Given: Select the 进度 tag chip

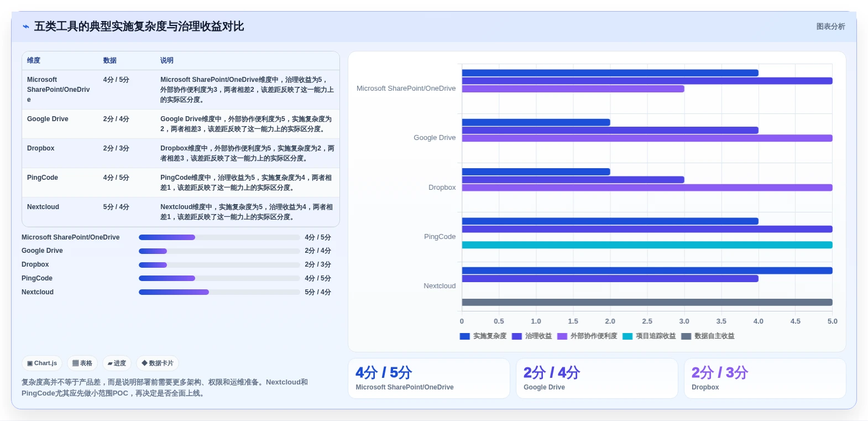Looking at the screenshot, I should 117,363.
